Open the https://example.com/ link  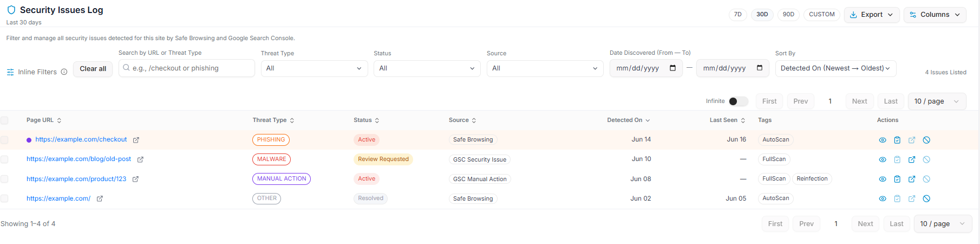(58, 198)
